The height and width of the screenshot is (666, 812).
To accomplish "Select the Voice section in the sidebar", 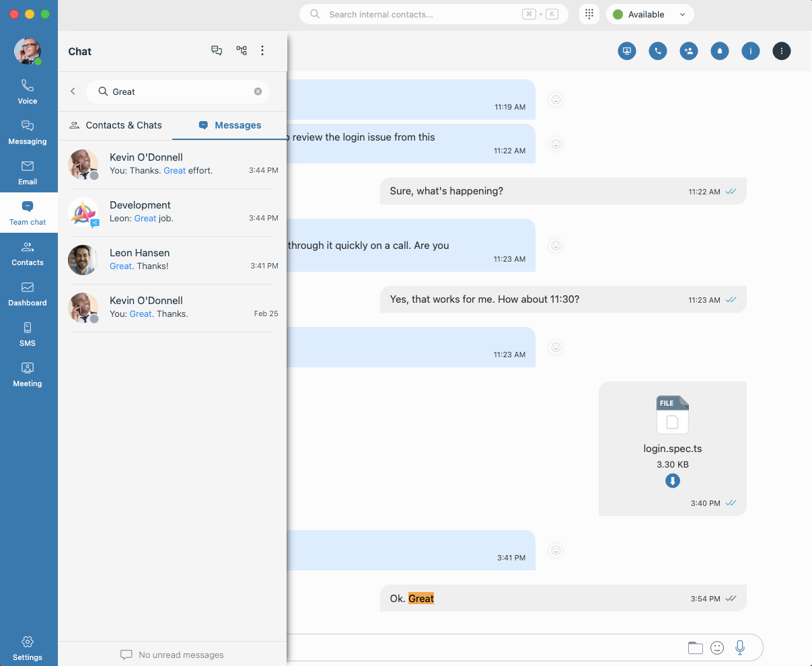I will click(x=27, y=91).
